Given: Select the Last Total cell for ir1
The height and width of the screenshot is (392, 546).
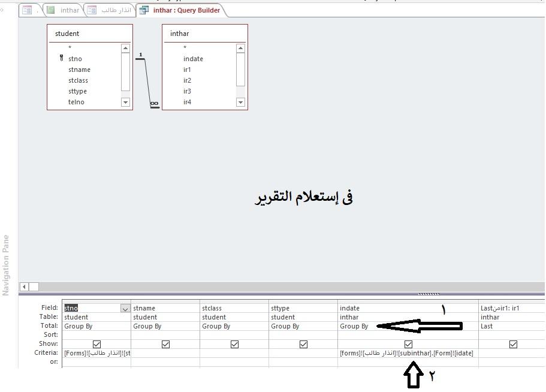Looking at the screenshot, I should (487, 326).
